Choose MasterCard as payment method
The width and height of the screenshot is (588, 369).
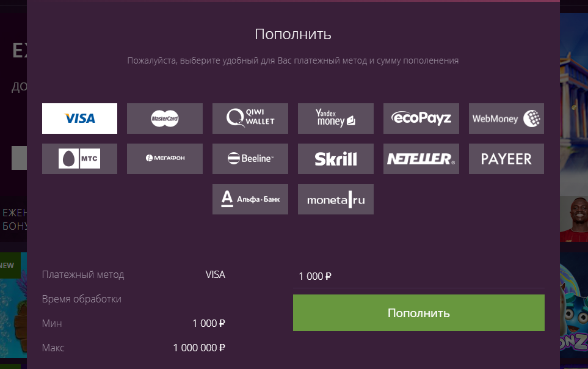165,119
